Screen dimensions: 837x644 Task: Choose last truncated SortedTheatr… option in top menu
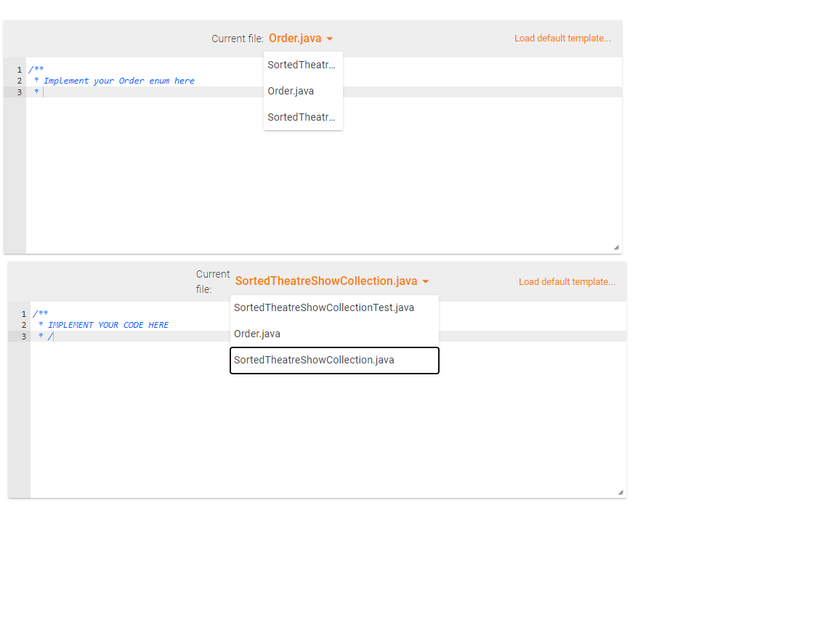point(303,117)
